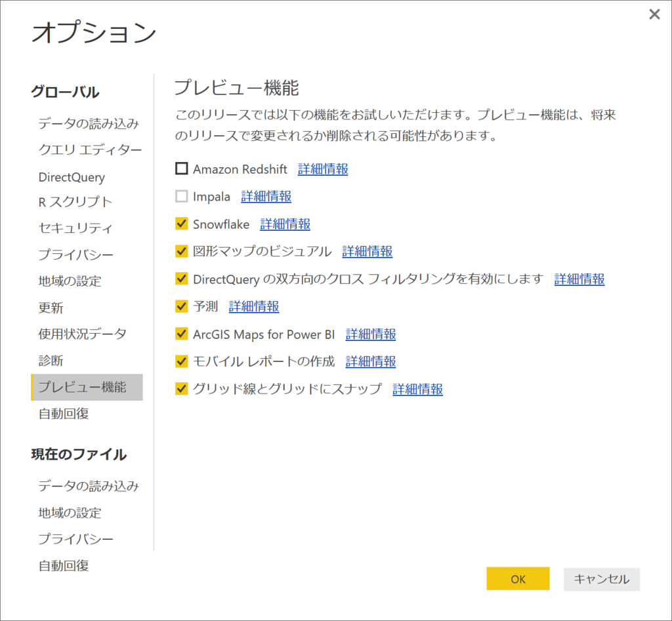Uncheck the 予測 checkbox
Screen dimensions: 672x621
tap(182, 306)
